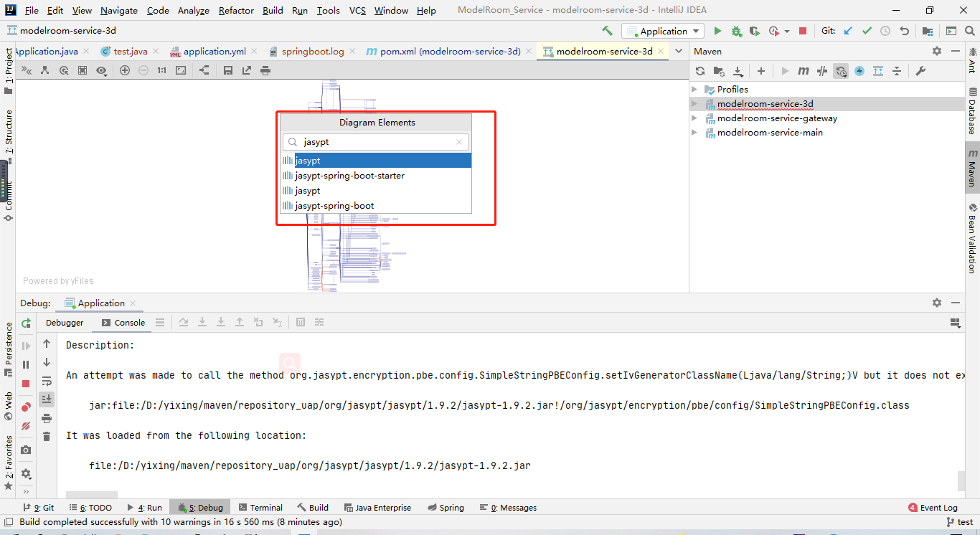Reimport all Maven projects
980x535 pixels.
(700, 71)
